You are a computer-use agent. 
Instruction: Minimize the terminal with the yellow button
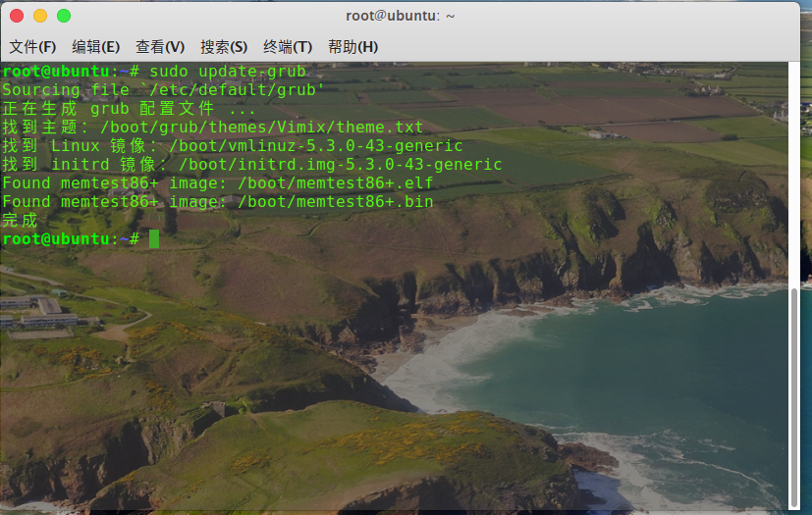coord(40,16)
